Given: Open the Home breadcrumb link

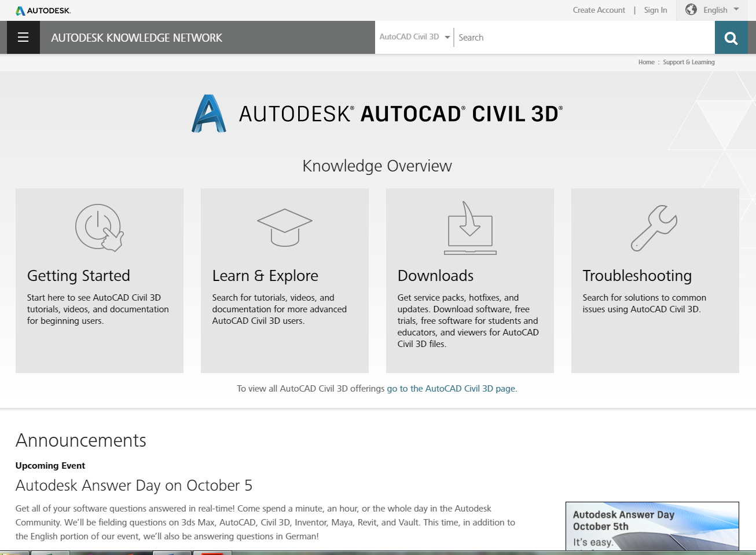Looking at the screenshot, I should tap(647, 62).
